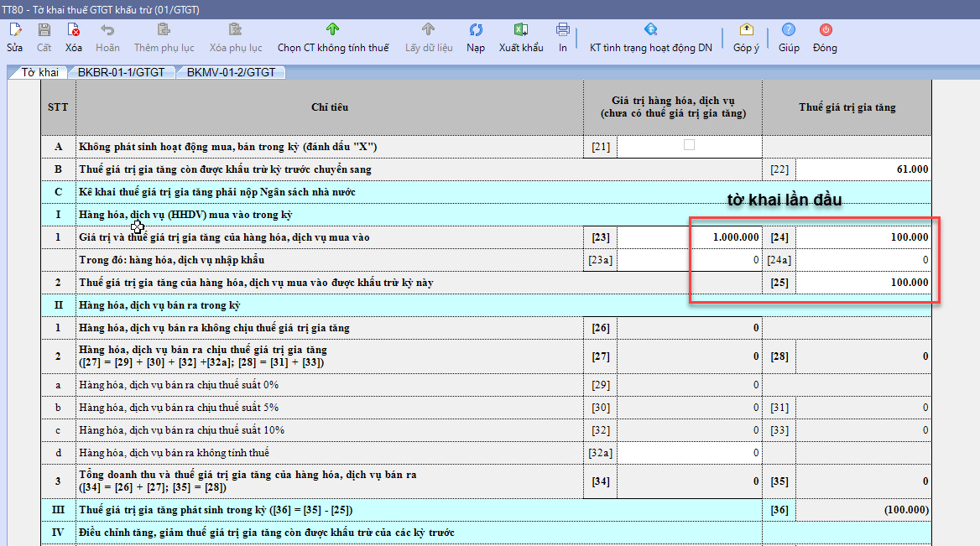980x546 pixels.
Task: Click the [27] taxable sales total cell
Action: 690,356
